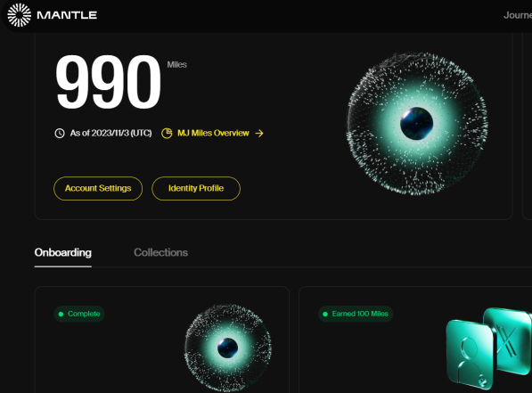The image size is (532, 393).
Task: Click the teal profile card icon
Action: [471, 355]
